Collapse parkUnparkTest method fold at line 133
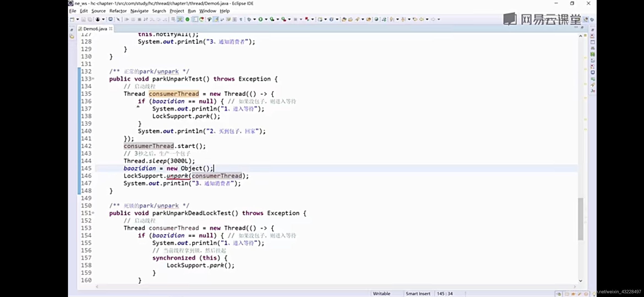Viewport: 644px width, 297px height. tap(93, 79)
